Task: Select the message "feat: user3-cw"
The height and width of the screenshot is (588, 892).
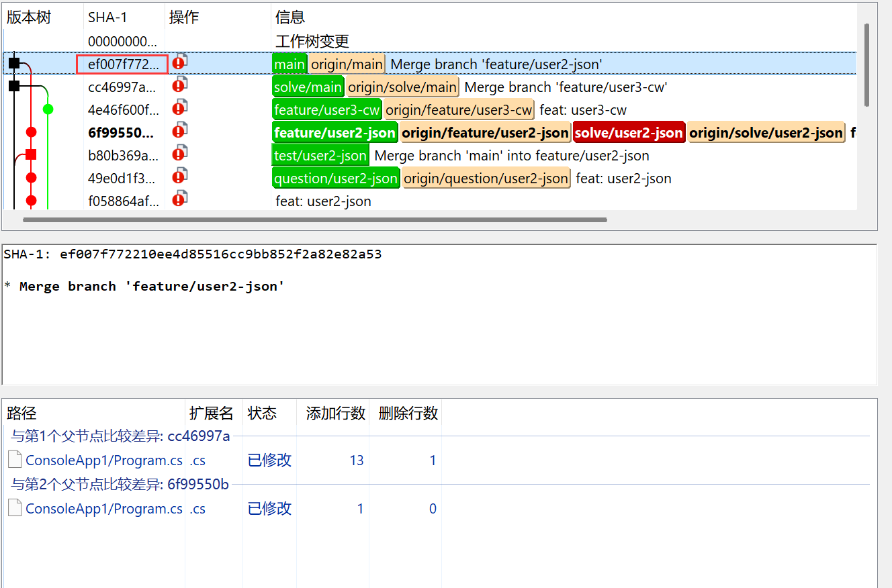Action: 583,110
